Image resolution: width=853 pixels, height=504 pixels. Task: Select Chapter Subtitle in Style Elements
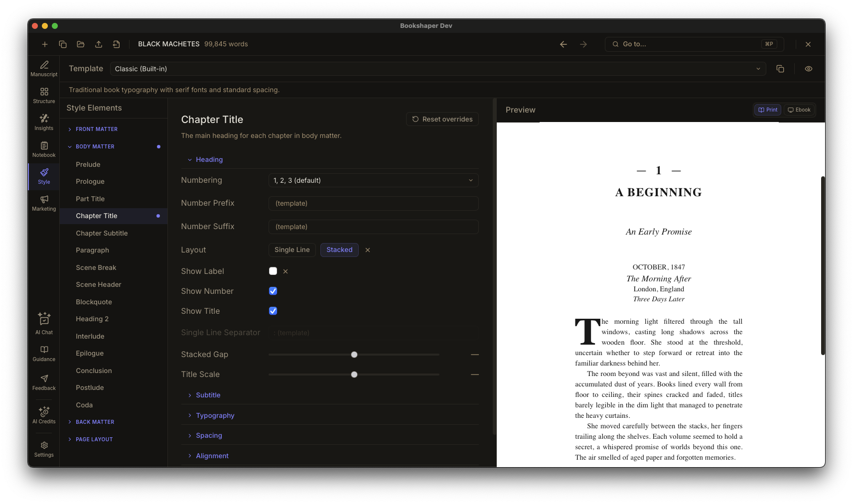[114, 233]
